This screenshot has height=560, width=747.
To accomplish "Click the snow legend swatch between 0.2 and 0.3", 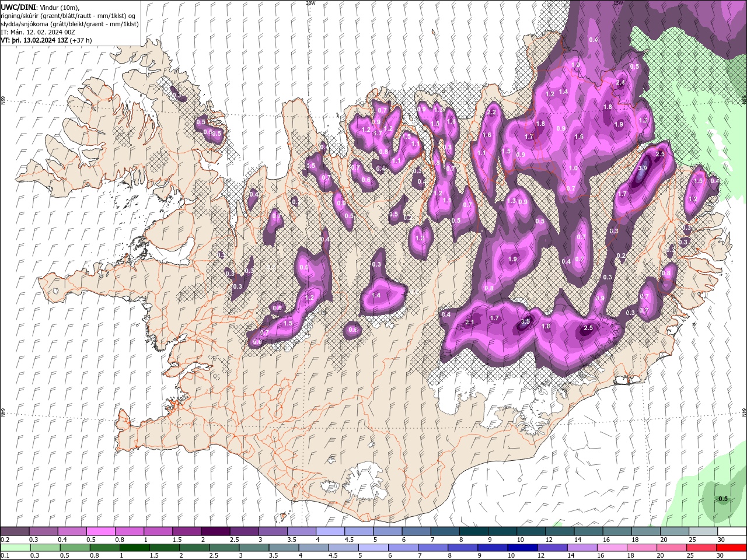I will point(15,531).
